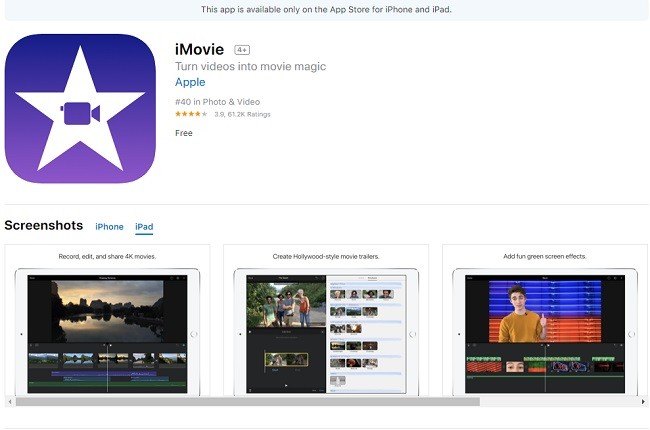Image resolution: width=650 pixels, height=430 pixels.
Task: Open the 'Create Hollywood-style movie trailers' screenshot
Action: (326, 321)
